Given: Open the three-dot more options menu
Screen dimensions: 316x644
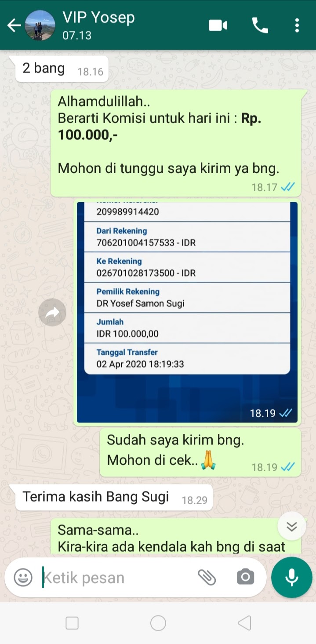Looking at the screenshot, I should click(297, 25).
